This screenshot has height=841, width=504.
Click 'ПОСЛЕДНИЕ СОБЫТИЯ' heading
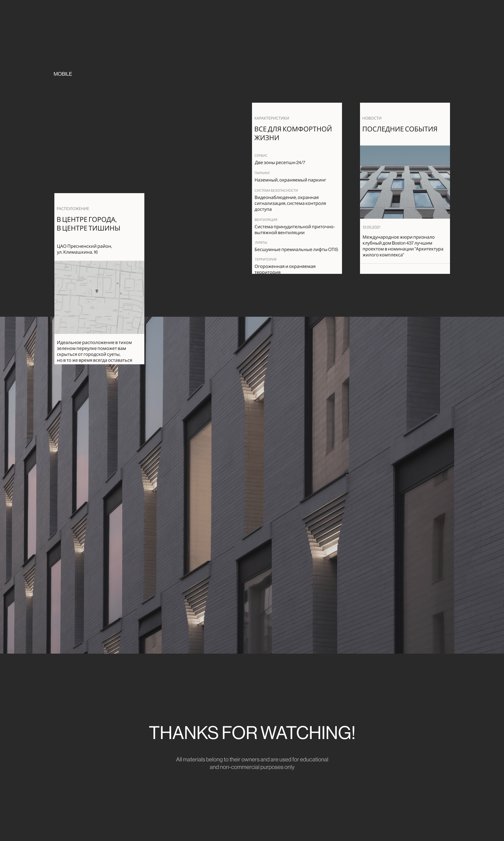pyautogui.click(x=399, y=129)
